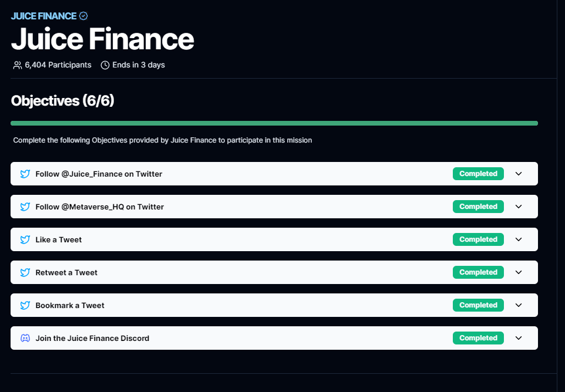Click Twitter icon on Follow @Juice_Finance row
This screenshot has height=392, width=565.
[25, 174]
